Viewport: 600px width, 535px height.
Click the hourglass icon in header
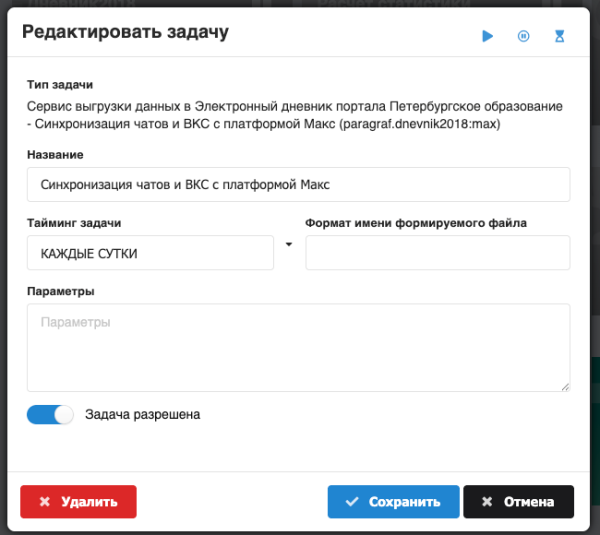pos(560,36)
